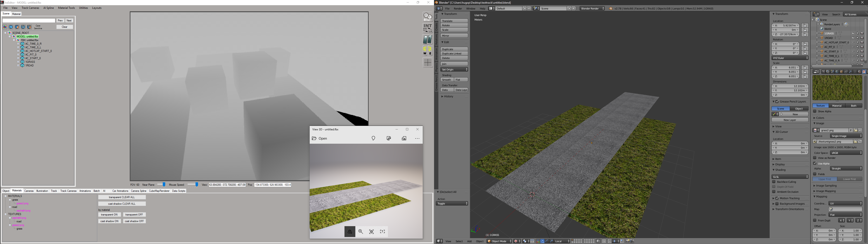This screenshot has height=244, width=868.
Task: Click Duplicate Linked button
Action: pyautogui.click(x=454, y=54)
